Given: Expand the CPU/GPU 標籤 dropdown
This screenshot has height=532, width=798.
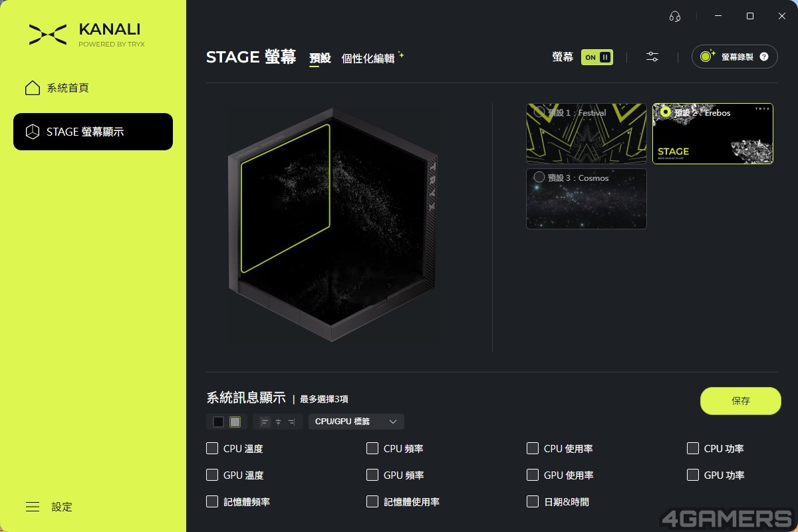Looking at the screenshot, I should point(356,422).
